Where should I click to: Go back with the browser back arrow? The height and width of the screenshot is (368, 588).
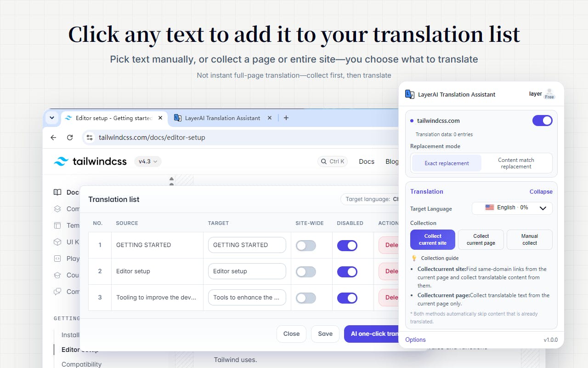(x=53, y=138)
